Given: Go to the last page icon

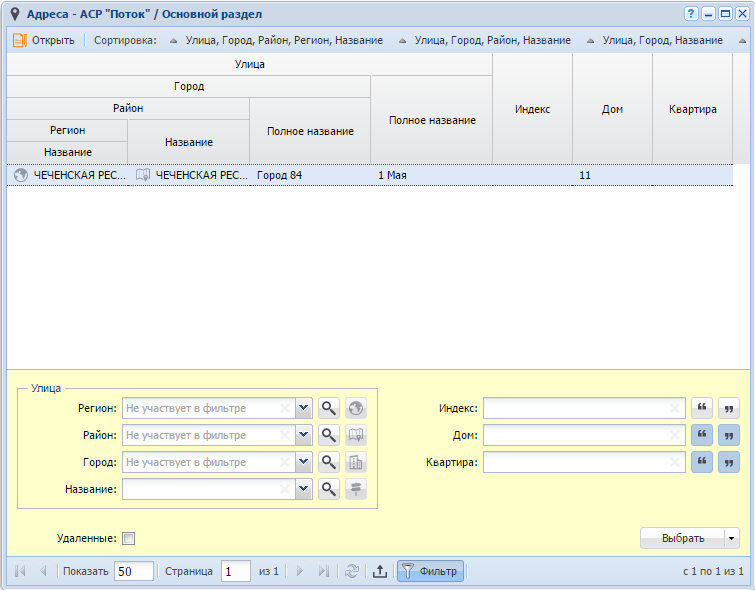Looking at the screenshot, I should (324, 571).
